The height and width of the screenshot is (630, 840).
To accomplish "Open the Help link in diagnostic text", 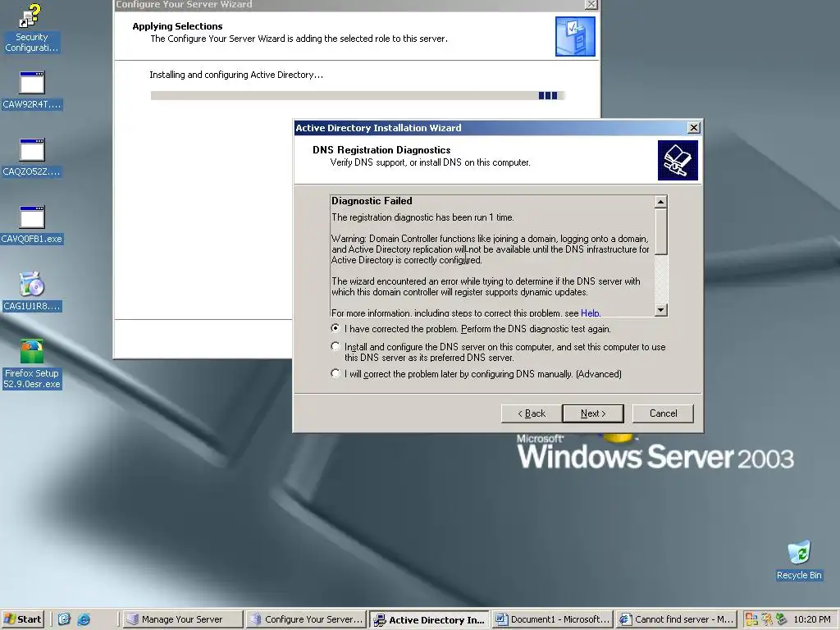I will point(590,313).
